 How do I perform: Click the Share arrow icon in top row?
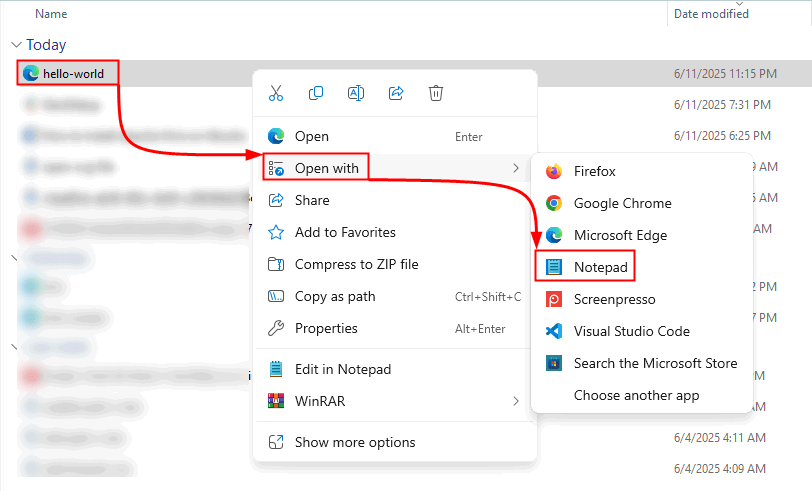click(x=395, y=93)
